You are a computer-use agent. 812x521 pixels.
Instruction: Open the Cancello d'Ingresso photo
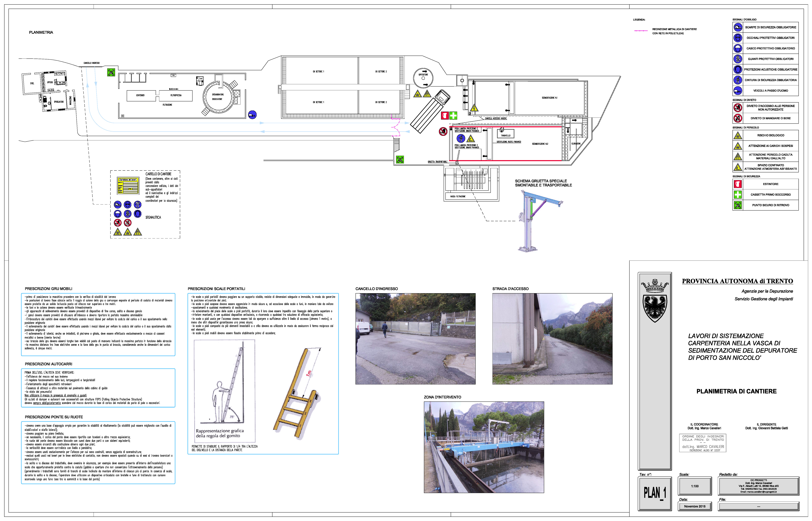(415, 339)
